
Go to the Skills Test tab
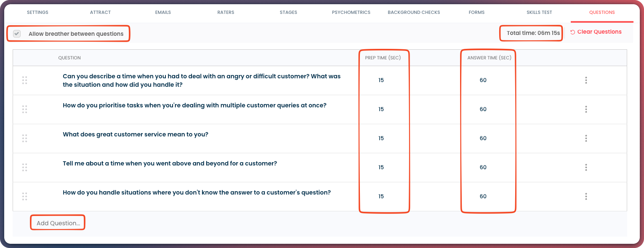[539, 12]
